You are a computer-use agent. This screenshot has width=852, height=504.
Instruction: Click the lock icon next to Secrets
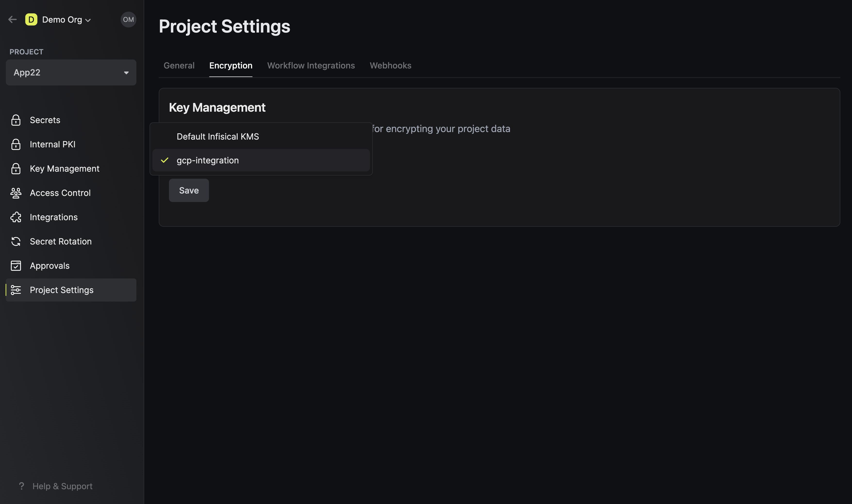pos(16,120)
